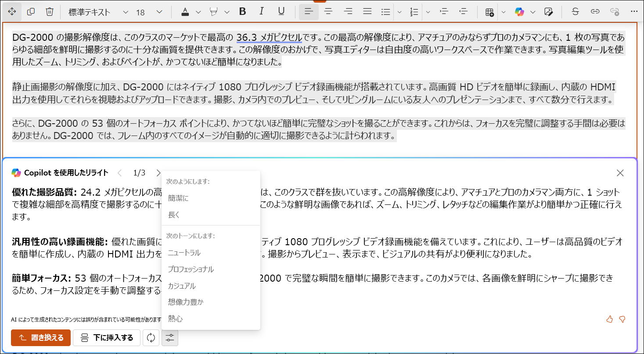Click in the paragraph starting さらに、DG-2000
This screenshot has height=354, width=644.
(x=318, y=129)
